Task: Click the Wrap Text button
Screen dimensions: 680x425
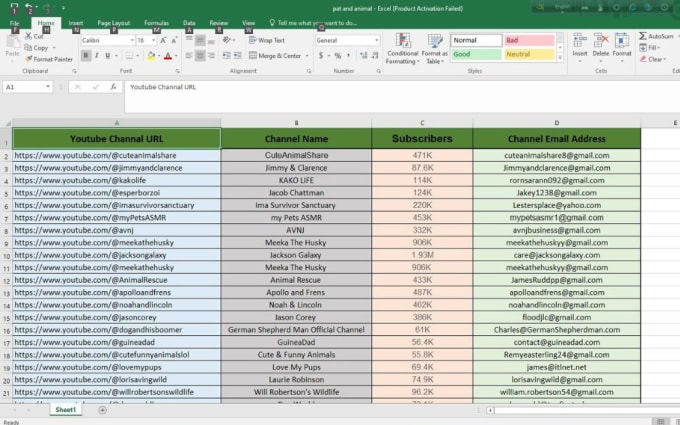Action: [x=267, y=40]
